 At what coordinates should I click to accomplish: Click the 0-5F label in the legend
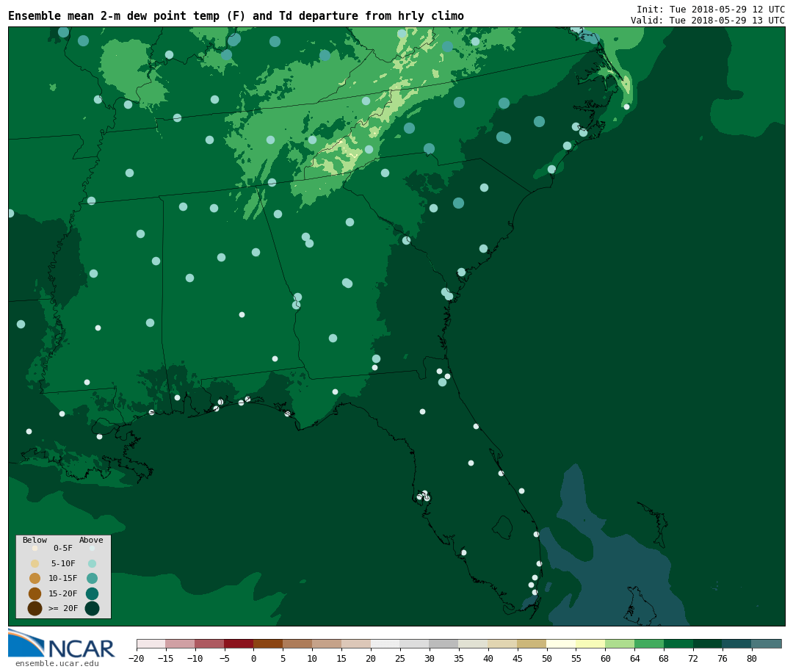click(62, 548)
